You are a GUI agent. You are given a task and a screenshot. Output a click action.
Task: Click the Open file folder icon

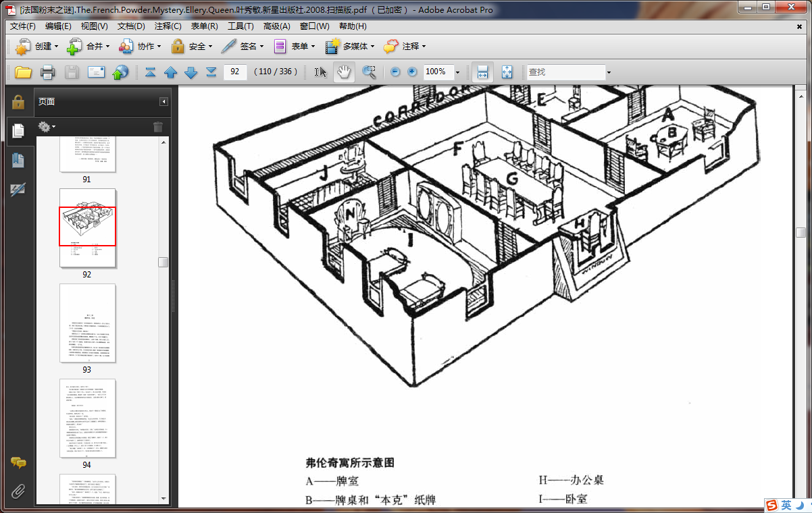pyautogui.click(x=24, y=72)
